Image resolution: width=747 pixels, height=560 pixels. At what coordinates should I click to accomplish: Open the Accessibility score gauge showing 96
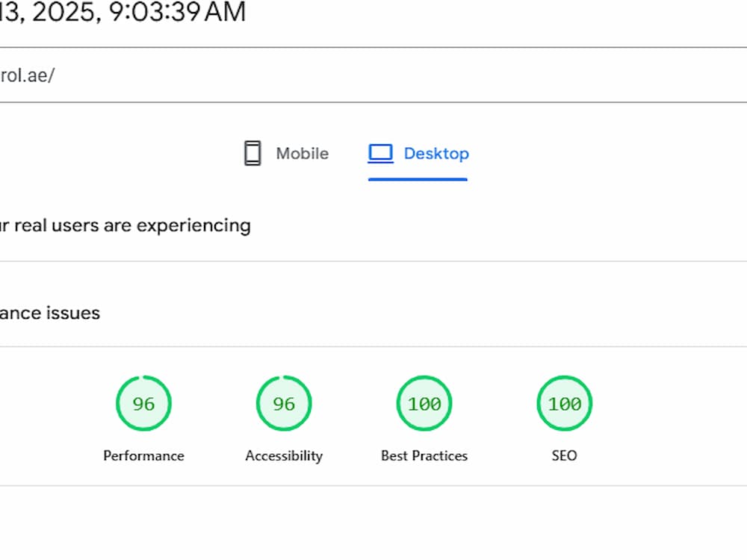pyautogui.click(x=284, y=403)
